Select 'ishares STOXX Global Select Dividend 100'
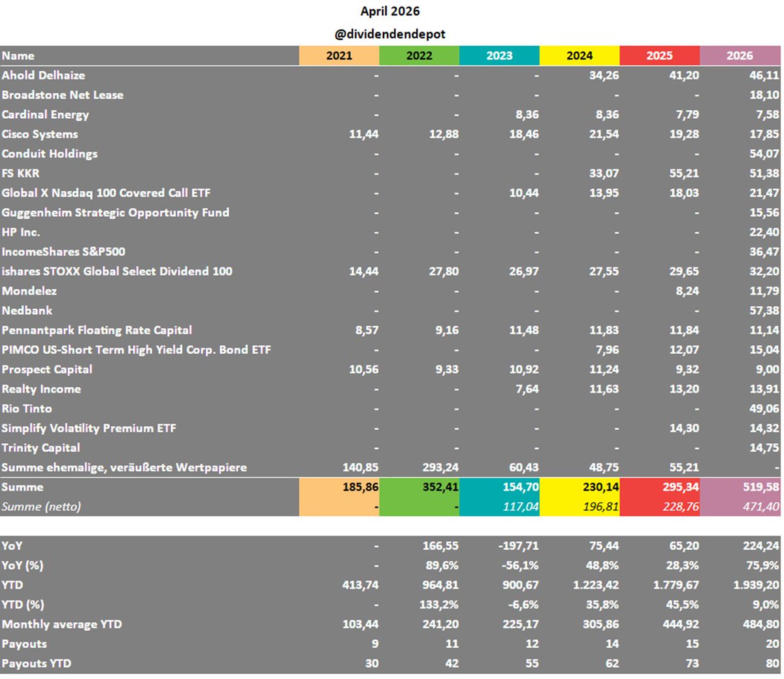Image resolution: width=784 pixels, height=679 pixels. click(117, 271)
